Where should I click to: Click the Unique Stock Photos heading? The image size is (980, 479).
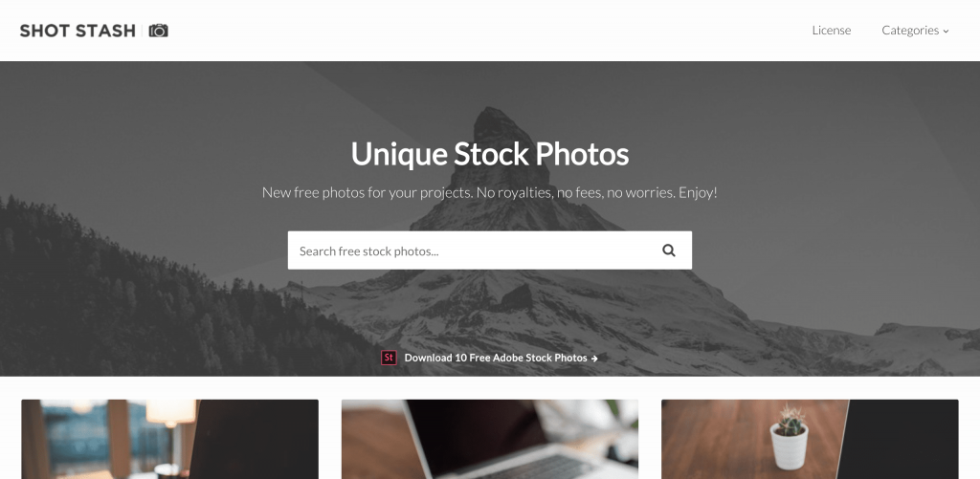(x=489, y=154)
